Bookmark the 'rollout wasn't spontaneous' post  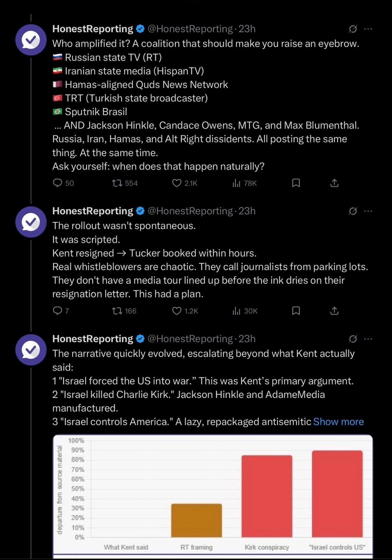[x=296, y=311]
